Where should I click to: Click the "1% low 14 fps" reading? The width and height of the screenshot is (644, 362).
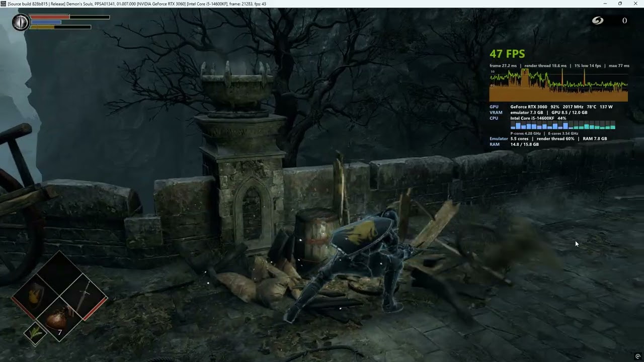pos(588,66)
